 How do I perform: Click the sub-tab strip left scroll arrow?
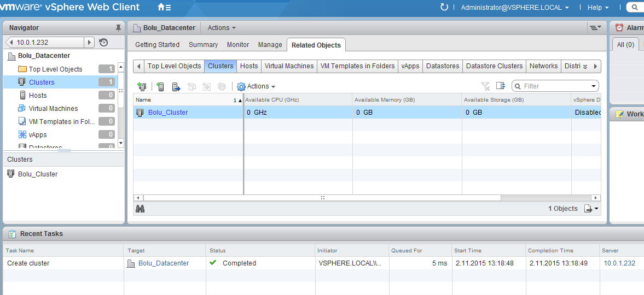coord(139,66)
